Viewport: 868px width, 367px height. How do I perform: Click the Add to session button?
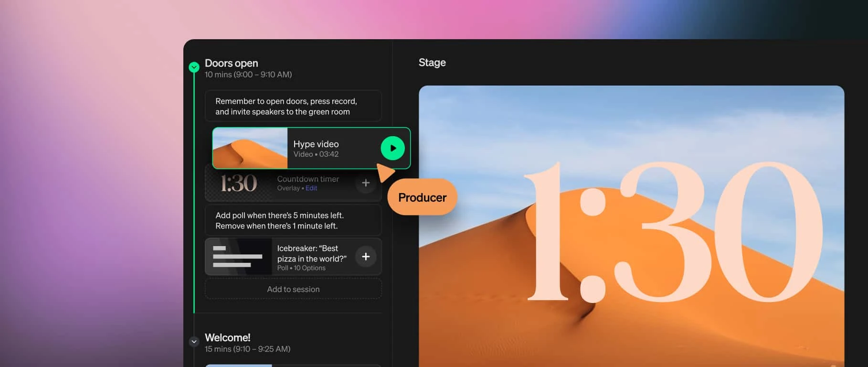[x=293, y=289]
